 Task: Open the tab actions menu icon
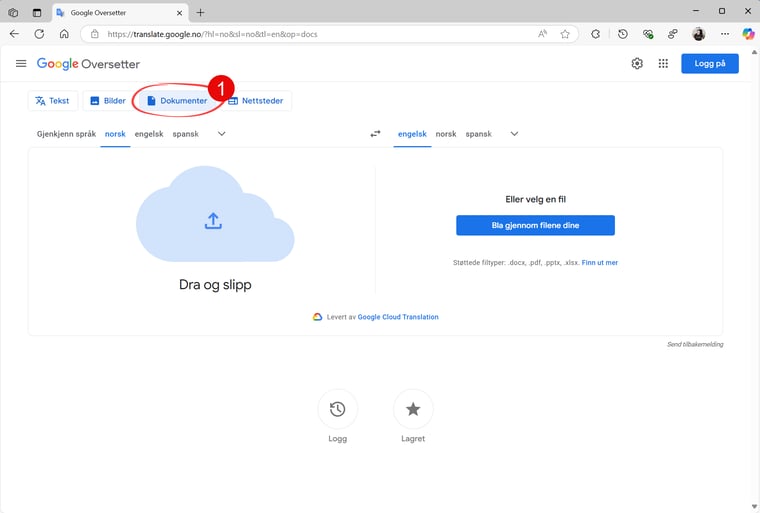[37, 13]
